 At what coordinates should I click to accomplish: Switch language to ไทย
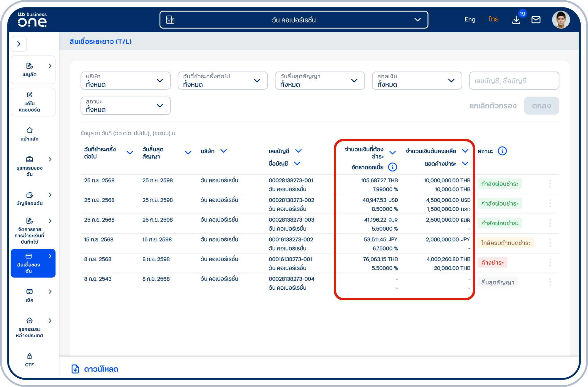click(493, 20)
